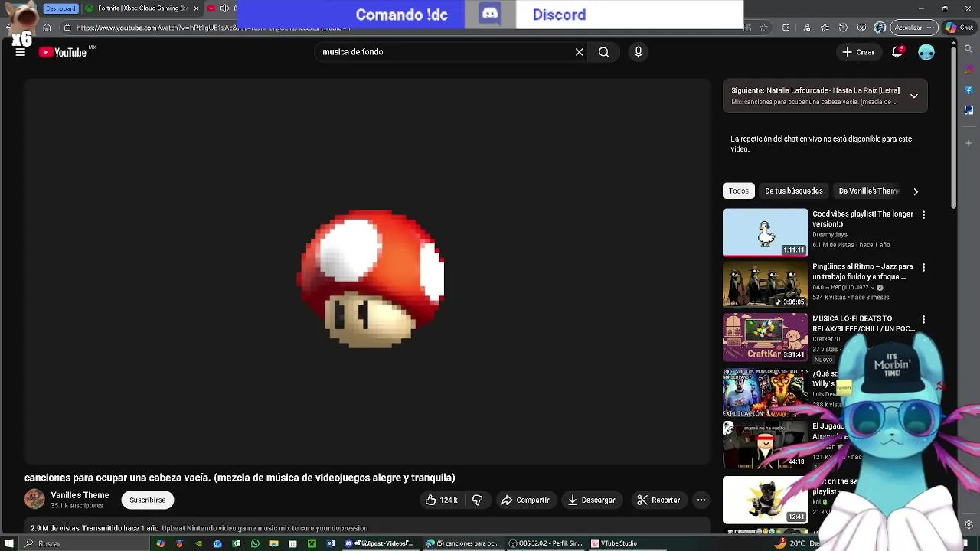The width and height of the screenshot is (980, 551).
Task: Open Pingüinos al Ritmo Jazz thumbnail
Action: [x=766, y=285]
